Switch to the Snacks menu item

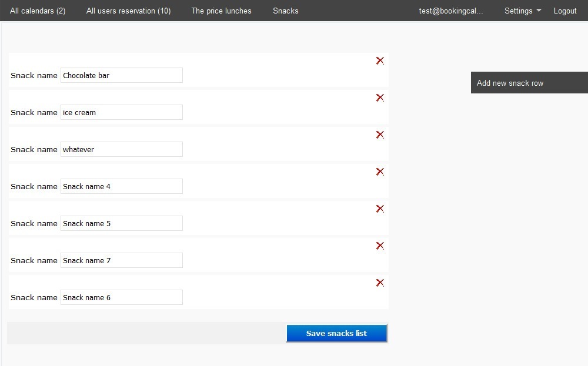(285, 11)
